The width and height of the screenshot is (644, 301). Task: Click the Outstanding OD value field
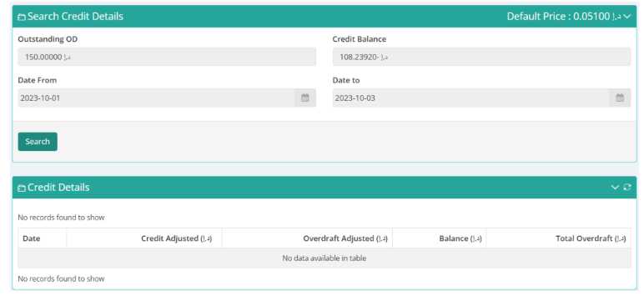click(167, 57)
